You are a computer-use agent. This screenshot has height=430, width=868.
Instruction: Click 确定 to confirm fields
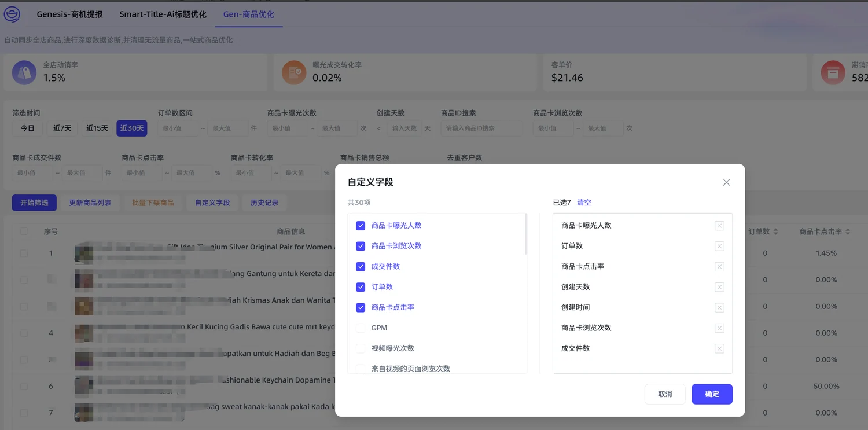(x=712, y=394)
